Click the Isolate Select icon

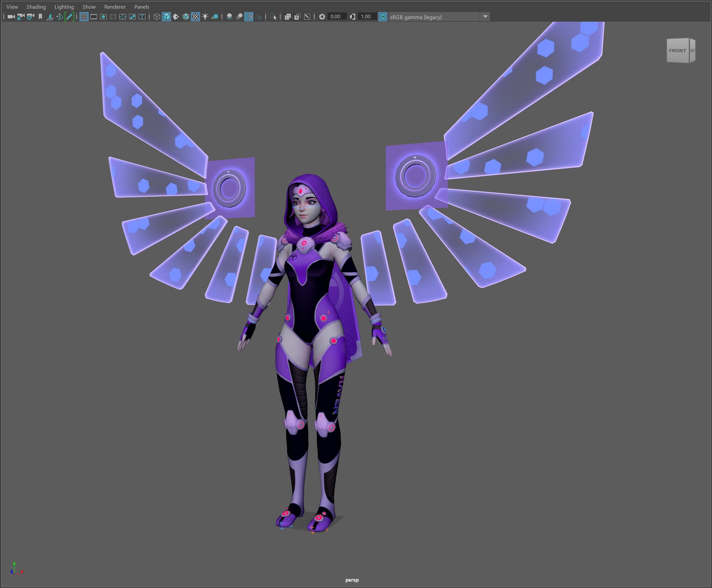point(273,17)
